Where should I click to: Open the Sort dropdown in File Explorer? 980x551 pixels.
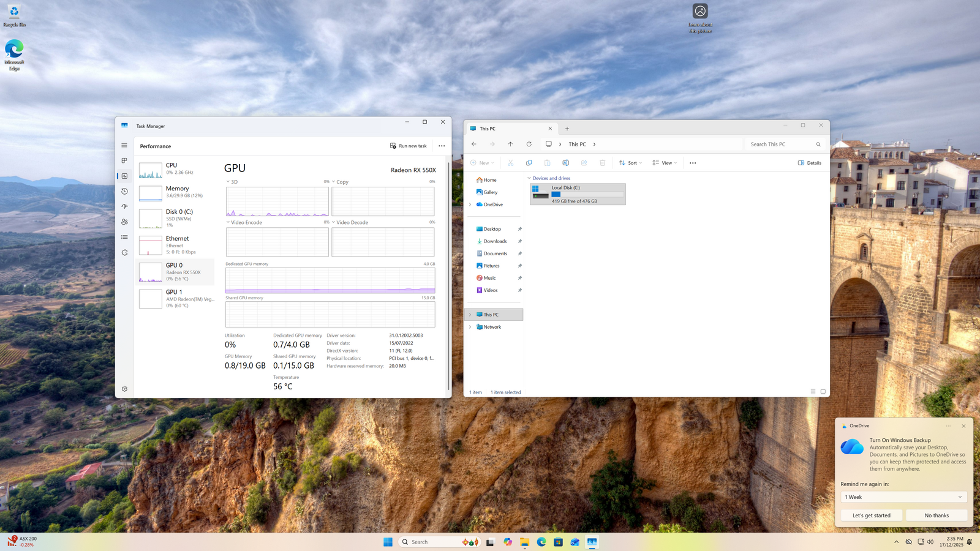[630, 163]
